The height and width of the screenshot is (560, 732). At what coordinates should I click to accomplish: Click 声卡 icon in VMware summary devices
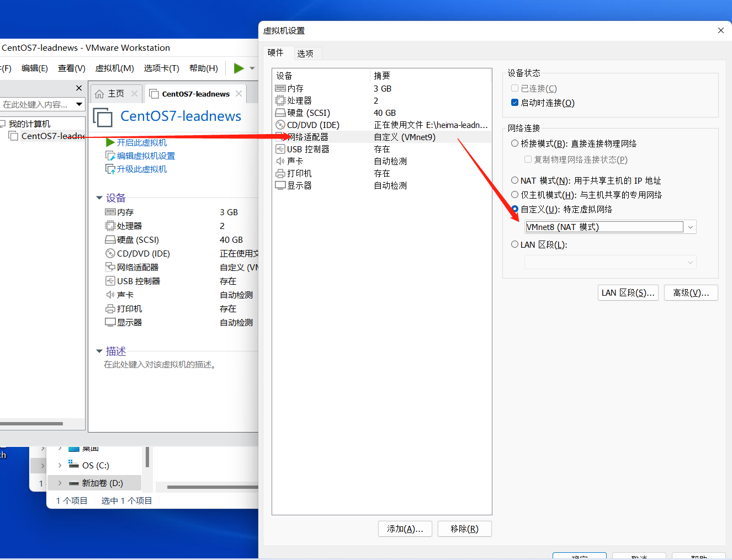pos(110,295)
